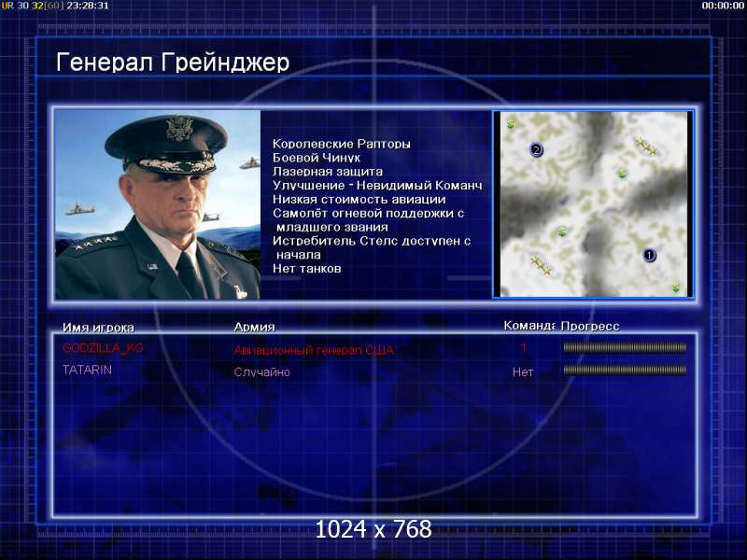Click General Granger's portrait image

[x=158, y=204]
